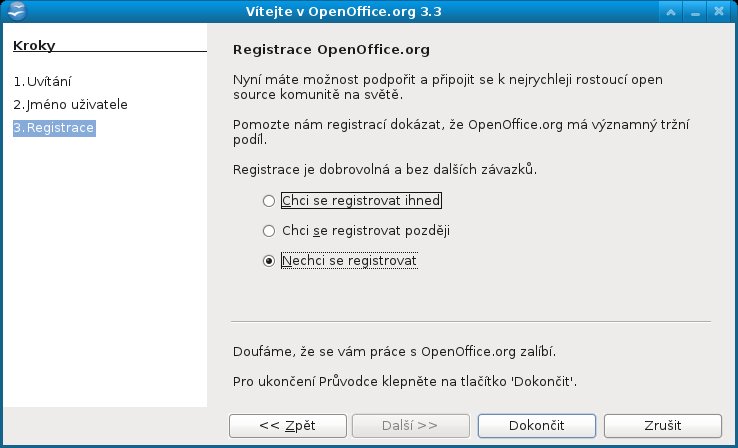The image size is (738, 448).
Task: Click the 'Registrace je dobrovolná' sentence
Action: (x=385, y=169)
